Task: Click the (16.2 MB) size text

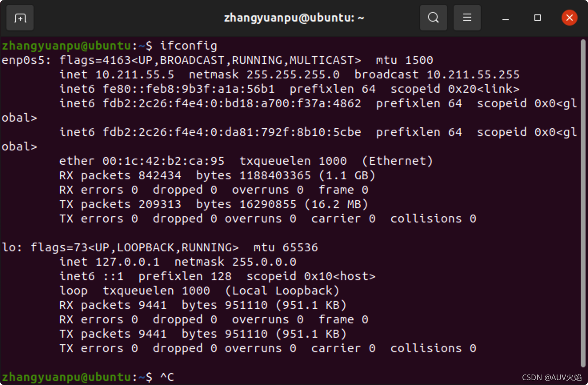Action: pos(336,204)
